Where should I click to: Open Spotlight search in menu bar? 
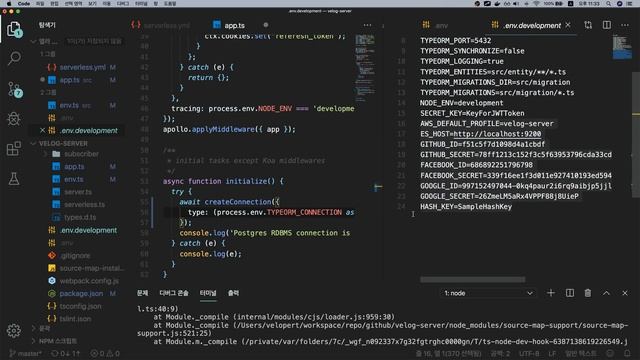608,3
